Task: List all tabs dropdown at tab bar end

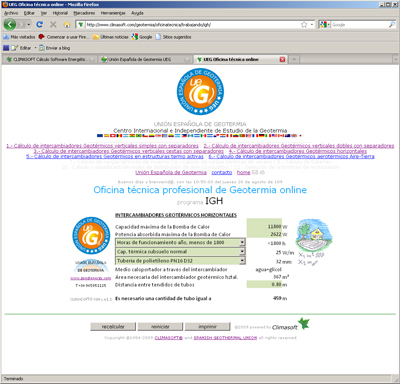Action: pyautogui.click(x=395, y=59)
